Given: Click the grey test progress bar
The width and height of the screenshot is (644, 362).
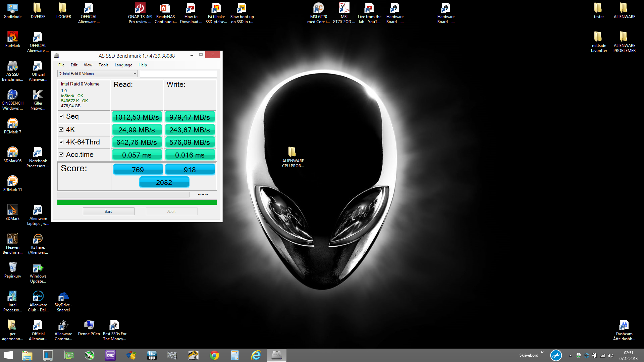Looking at the screenshot, I should pos(123,194).
